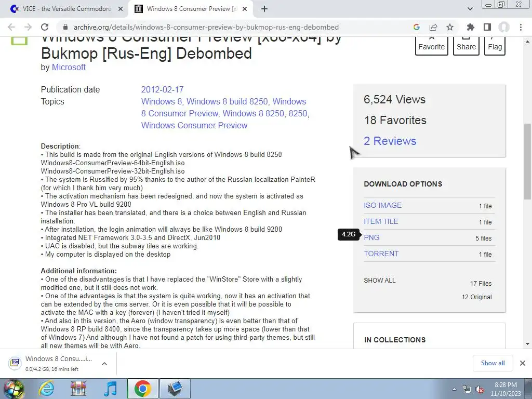
Task: Close the downloads bar
Action: (523, 363)
